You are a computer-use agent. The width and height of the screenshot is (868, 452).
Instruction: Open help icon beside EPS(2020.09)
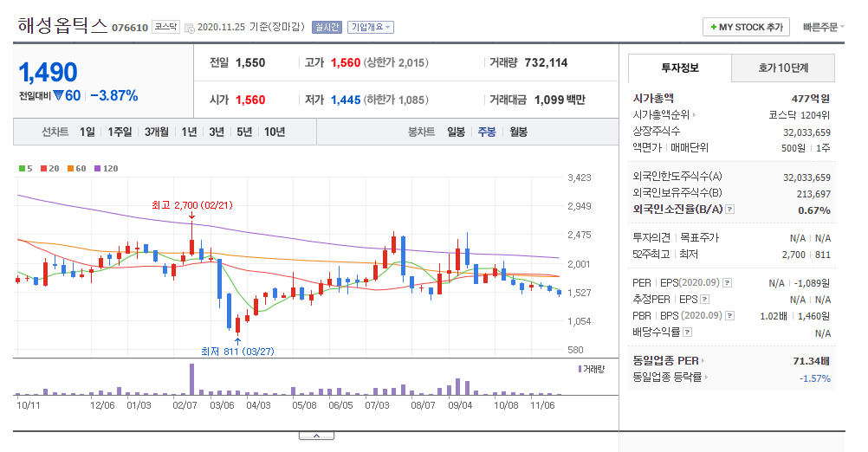tap(727, 282)
